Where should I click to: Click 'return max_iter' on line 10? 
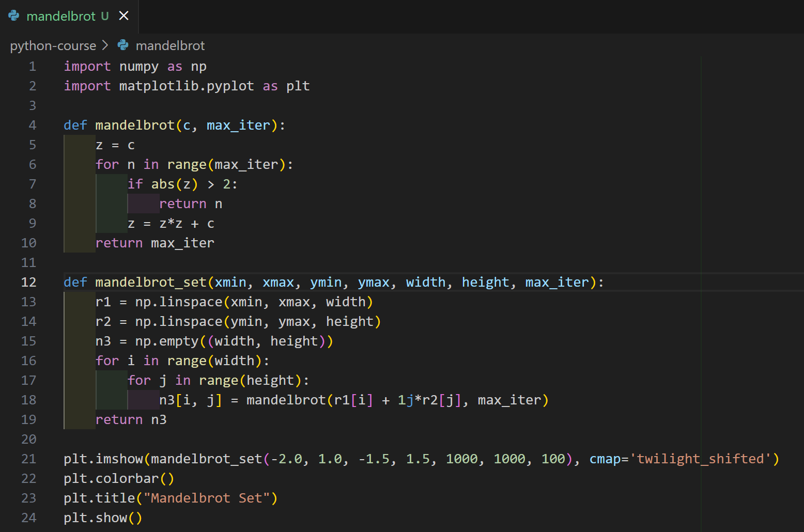155,243
